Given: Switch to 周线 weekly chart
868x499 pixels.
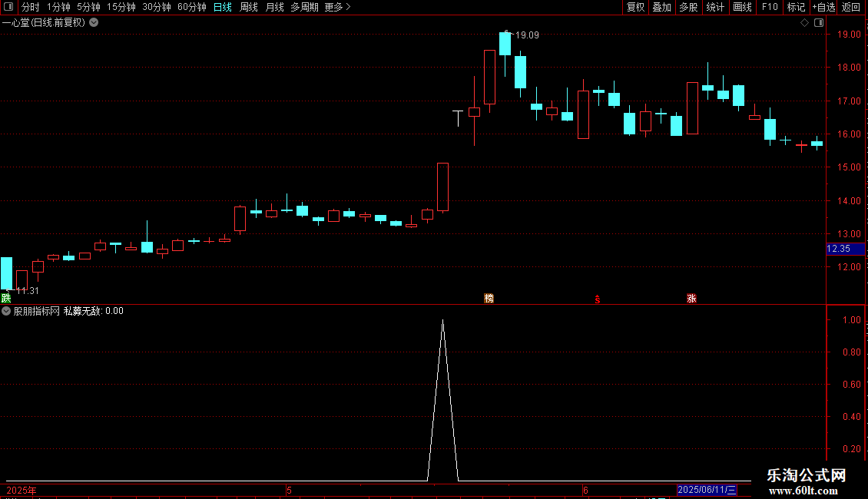Looking at the screenshot, I should 249,7.
